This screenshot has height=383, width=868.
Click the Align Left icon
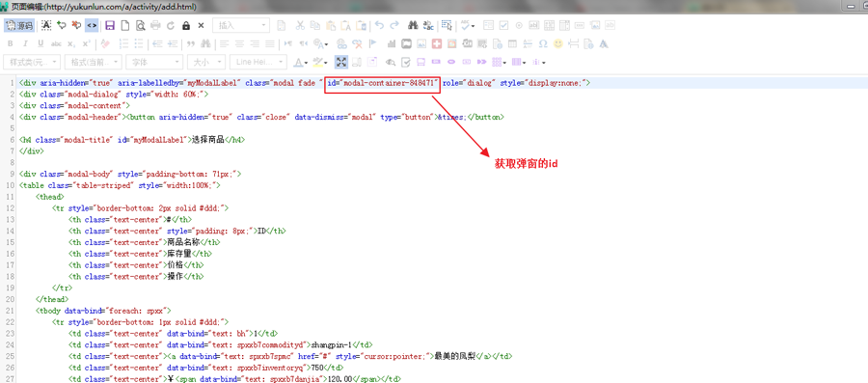click(224, 43)
